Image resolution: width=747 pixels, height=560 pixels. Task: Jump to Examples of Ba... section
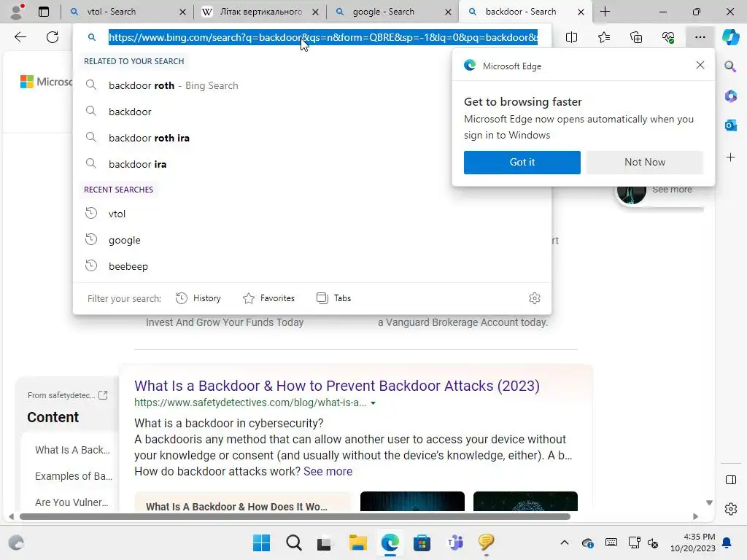(x=74, y=476)
